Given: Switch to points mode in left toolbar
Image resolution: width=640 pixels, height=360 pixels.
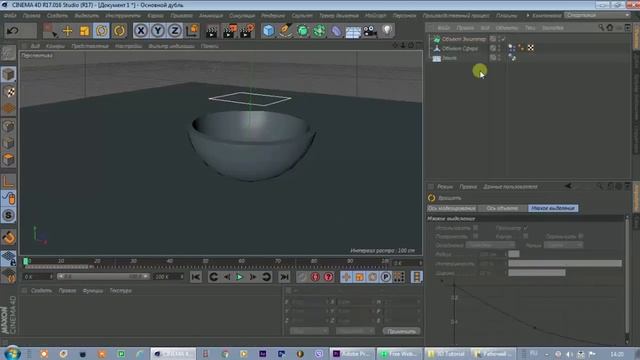Looking at the screenshot, I should [x=9, y=126].
